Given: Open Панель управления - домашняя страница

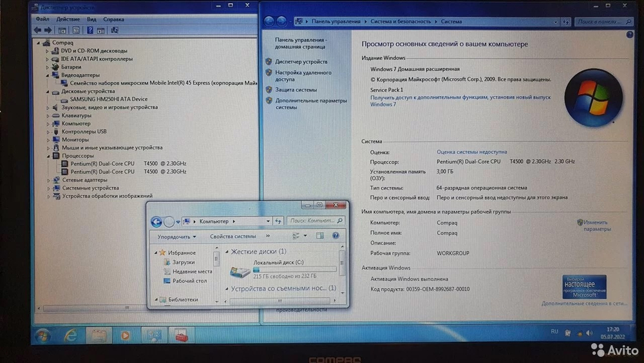Looking at the screenshot, I should click(x=301, y=43).
